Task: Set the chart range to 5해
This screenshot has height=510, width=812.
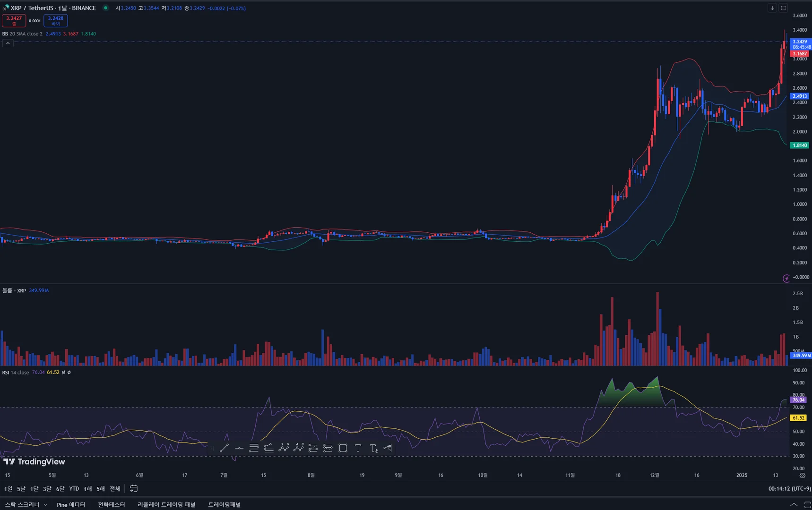Action: click(101, 489)
